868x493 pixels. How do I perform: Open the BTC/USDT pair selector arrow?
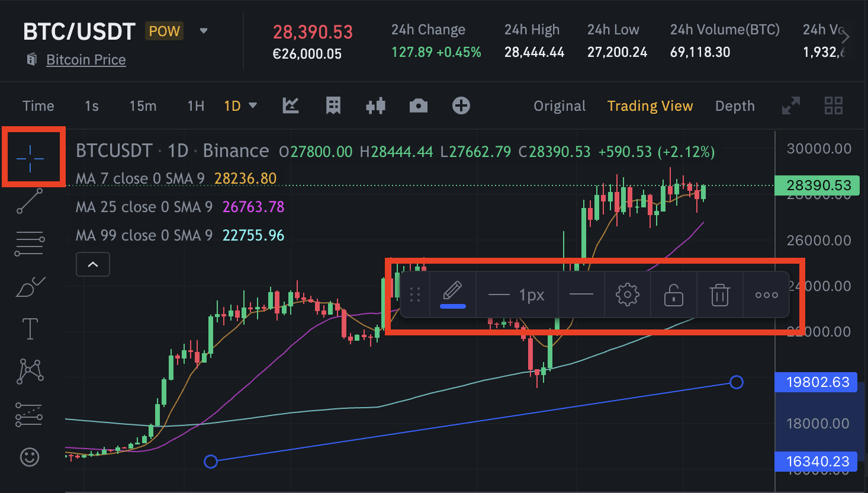point(204,31)
